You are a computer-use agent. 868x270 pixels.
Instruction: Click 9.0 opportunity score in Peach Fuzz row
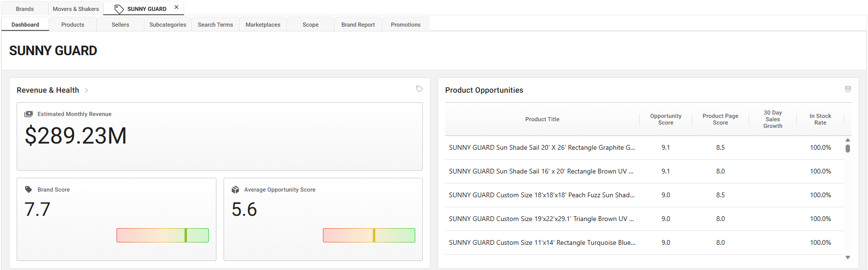pyautogui.click(x=666, y=195)
